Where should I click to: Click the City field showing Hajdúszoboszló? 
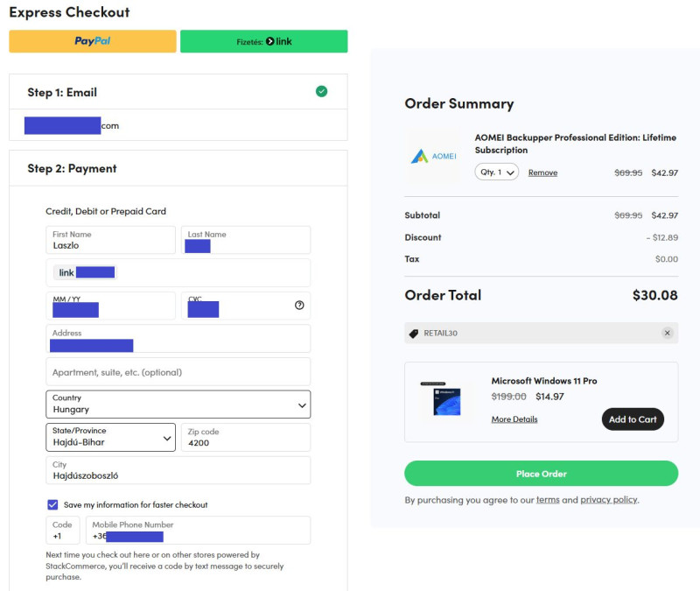tap(178, 470)
